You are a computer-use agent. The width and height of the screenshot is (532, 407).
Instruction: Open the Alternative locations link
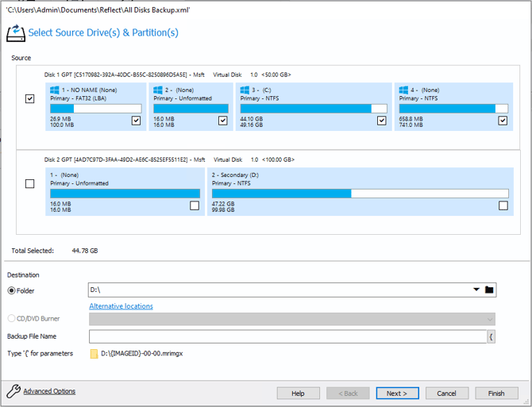[x=121, y=306]
